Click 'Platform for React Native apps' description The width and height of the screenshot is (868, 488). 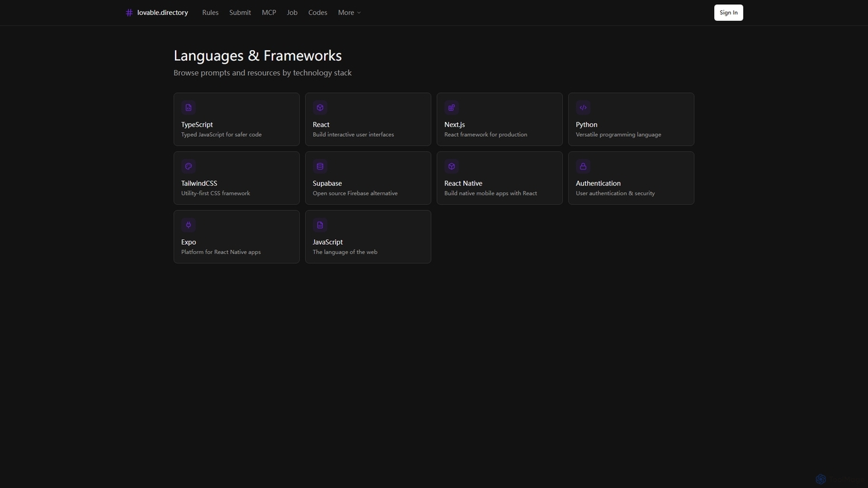[x=221, y=252]
